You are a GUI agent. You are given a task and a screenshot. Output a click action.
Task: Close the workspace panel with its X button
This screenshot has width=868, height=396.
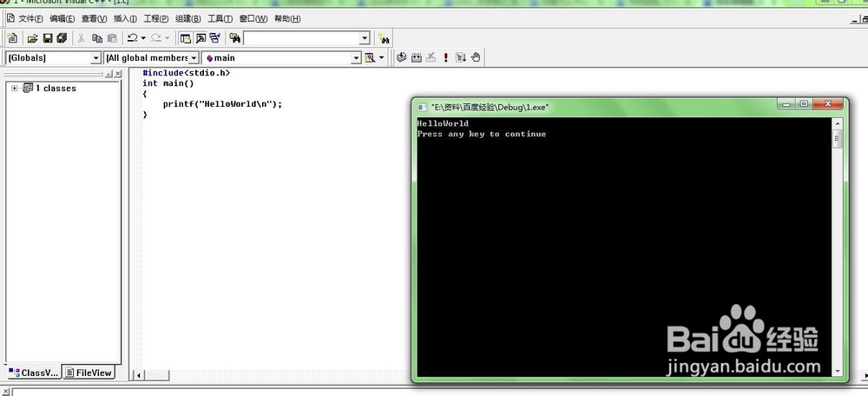point(118,74)
